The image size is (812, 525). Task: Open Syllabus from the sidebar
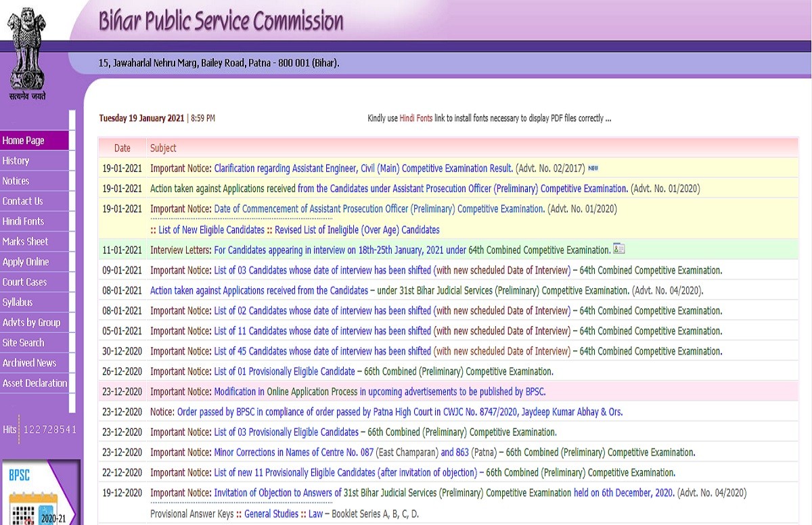click(x=18, y=302)
